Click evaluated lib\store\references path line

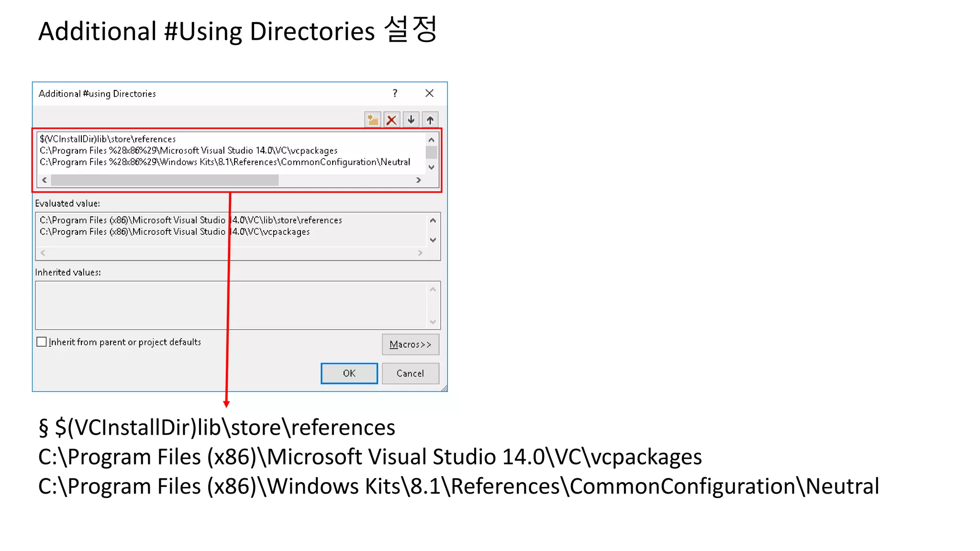point(191,220)
